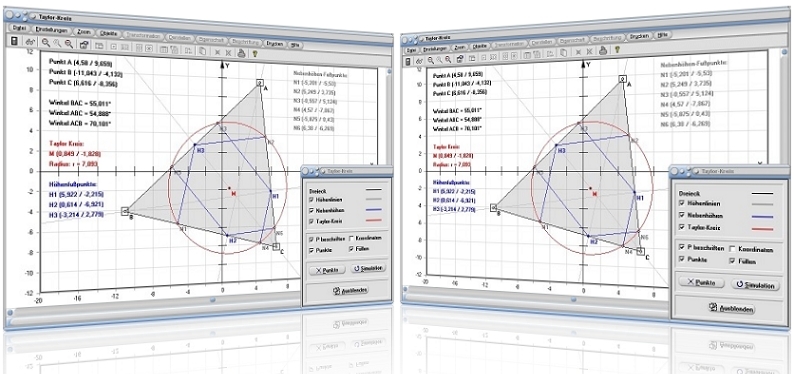The height and width of the screenshot is (374, 794).
Task: Click binoculars icon in left window toolbar
Action: coord(30,43)
